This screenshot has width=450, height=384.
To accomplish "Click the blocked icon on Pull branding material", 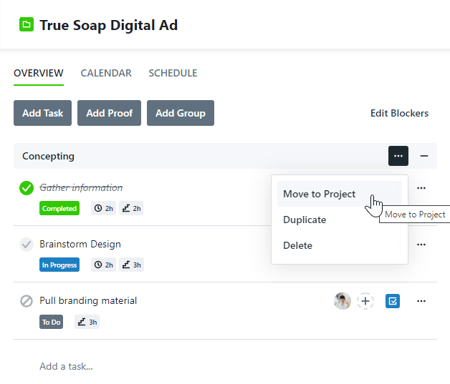I will tap(26, 301).
